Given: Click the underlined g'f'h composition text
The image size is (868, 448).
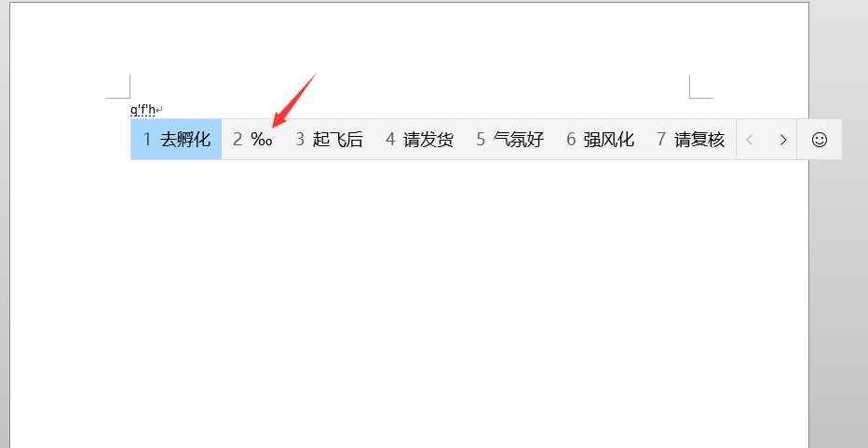Looking at the screenshot, I should click(x=142, y=110).
